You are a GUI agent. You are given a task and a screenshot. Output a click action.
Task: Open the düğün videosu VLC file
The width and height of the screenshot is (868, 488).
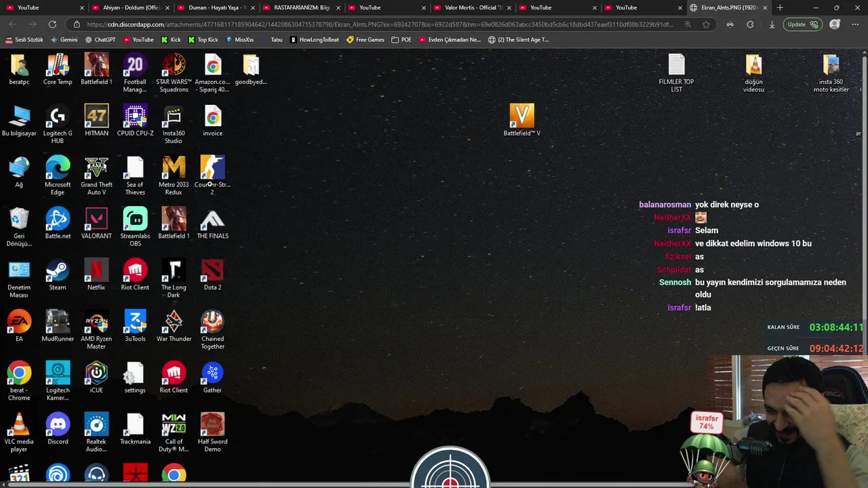tap(753, 74)
